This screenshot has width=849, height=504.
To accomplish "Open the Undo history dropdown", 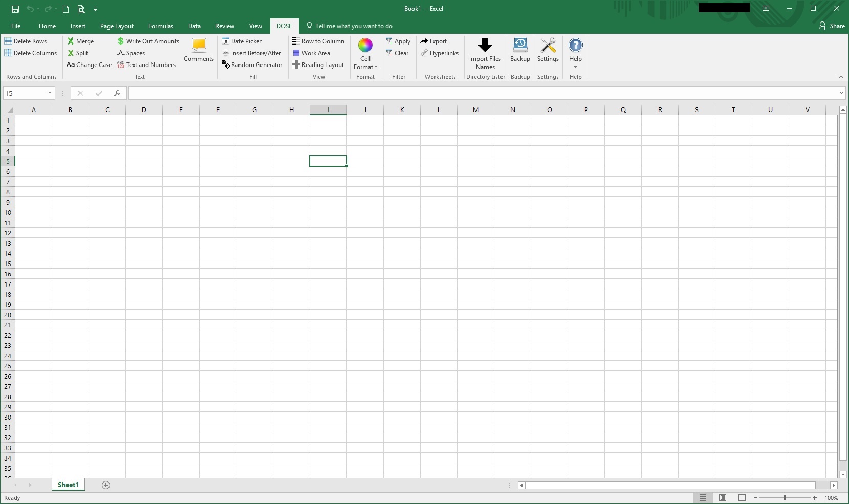I will [x=38, y=9].
